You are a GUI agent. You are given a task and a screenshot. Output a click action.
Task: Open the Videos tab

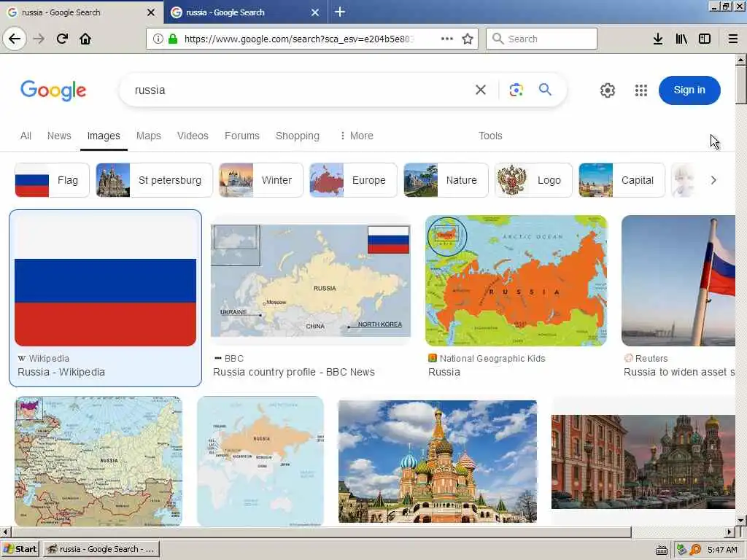[193, 136]
